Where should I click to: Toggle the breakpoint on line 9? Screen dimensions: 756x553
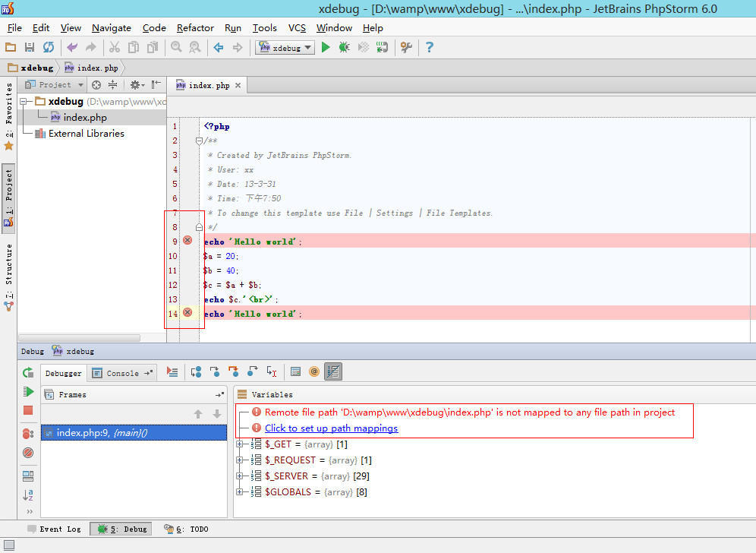click(x=187, y=240)
